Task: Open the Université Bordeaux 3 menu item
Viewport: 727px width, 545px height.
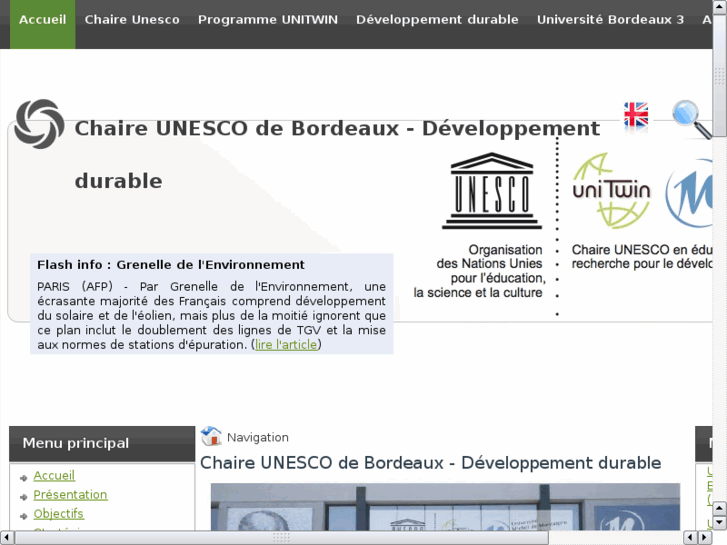Action: (x=610, y=19)
